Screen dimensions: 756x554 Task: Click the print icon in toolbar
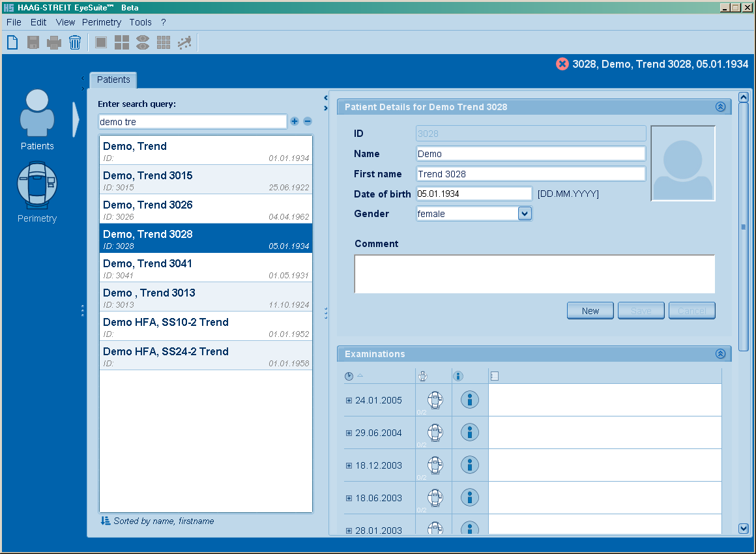point(54,43)
